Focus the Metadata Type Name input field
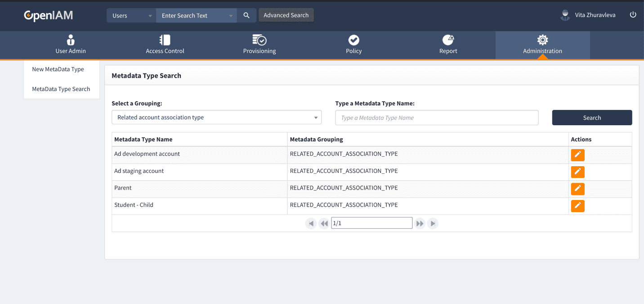644x304 pixels. (x=437, y=118)
